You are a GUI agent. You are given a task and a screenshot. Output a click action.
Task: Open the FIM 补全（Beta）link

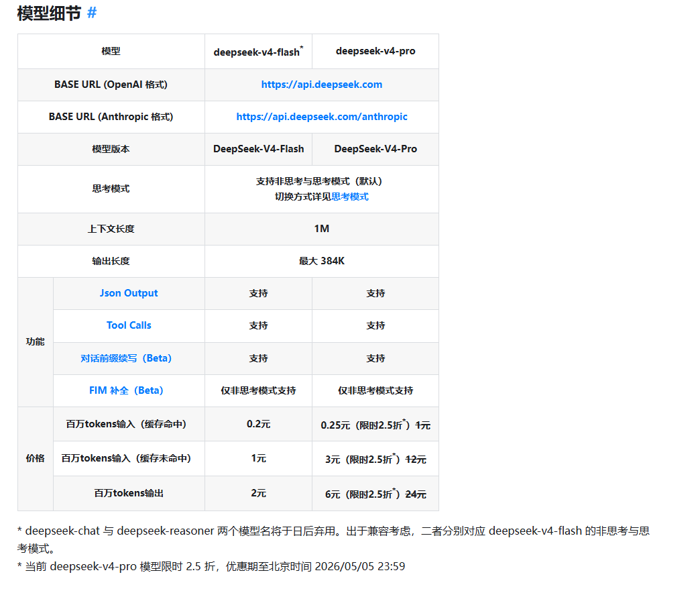(126, 390)
